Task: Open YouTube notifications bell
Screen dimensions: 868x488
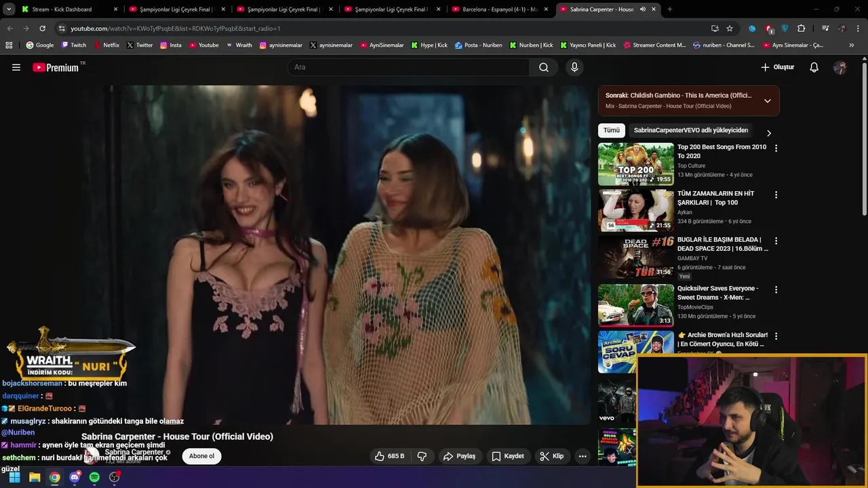Action: (814, 67)
